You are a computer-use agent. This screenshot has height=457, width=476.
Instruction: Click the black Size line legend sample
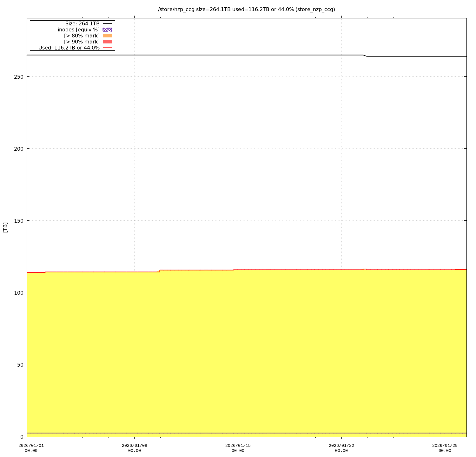(x=107, y=23)
